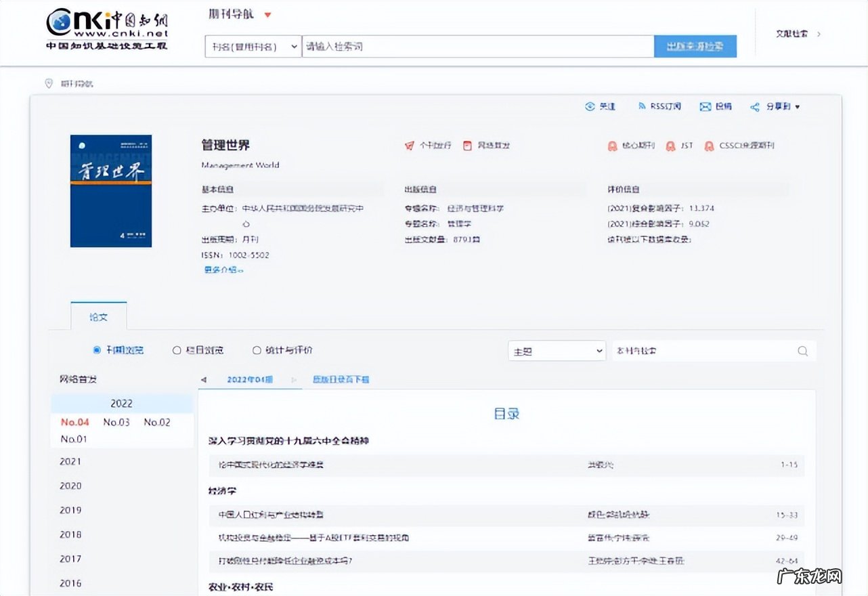Select the 统计与评价 radio button
The width and height of the screenshot is (868, 596).
click(257, 350)
